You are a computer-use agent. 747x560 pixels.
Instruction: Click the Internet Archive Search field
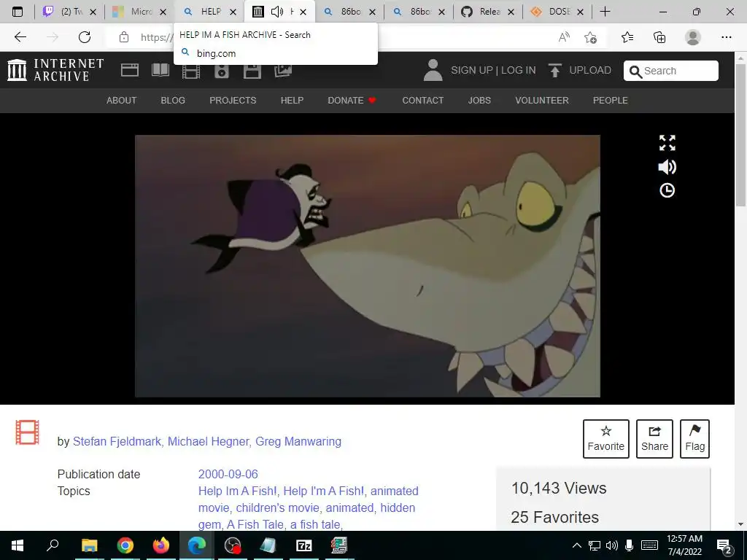(671, 71)
